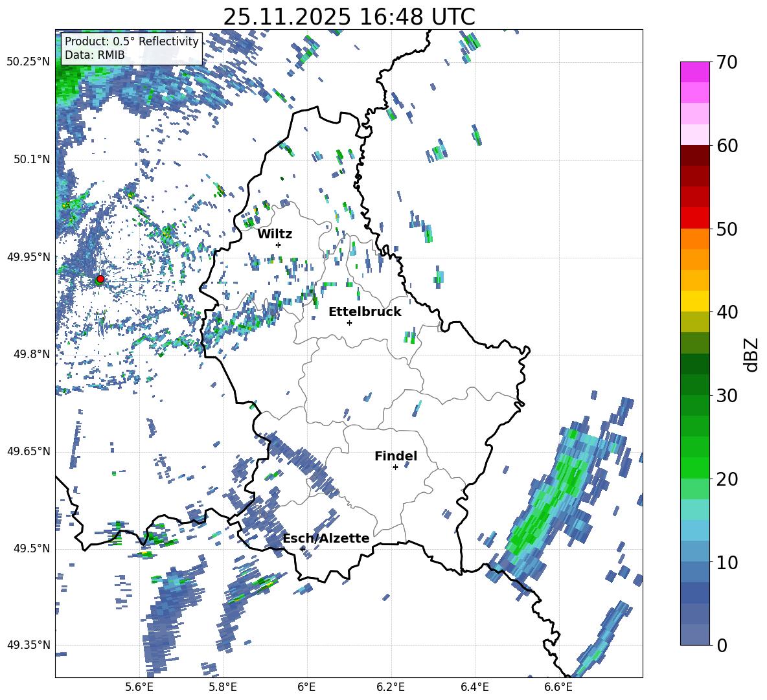Click the bright green colorbar band at 20

pyautogui.click(x=694, y=468)
